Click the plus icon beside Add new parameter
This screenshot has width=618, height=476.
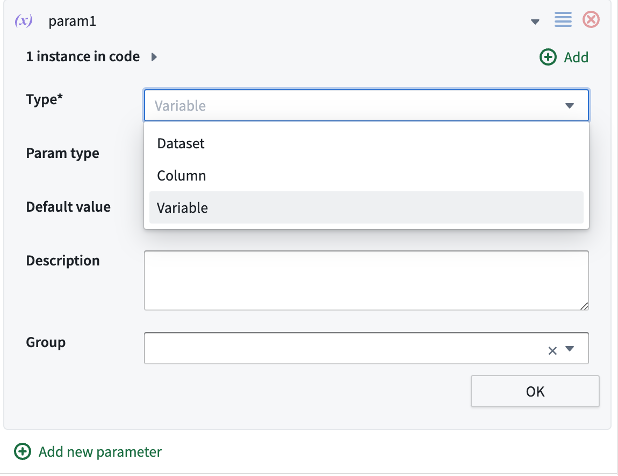[x=22, y=452]
